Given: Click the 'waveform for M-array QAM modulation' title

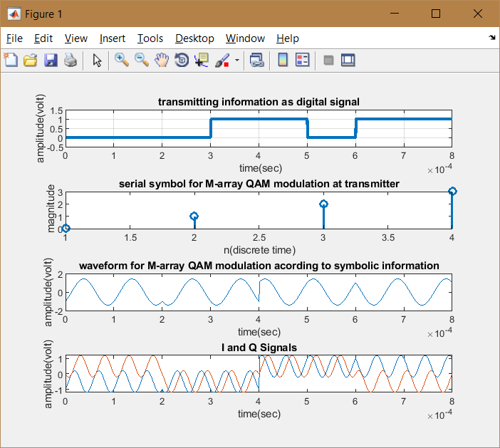Looking at the screenshot, I should pos(259,266).
